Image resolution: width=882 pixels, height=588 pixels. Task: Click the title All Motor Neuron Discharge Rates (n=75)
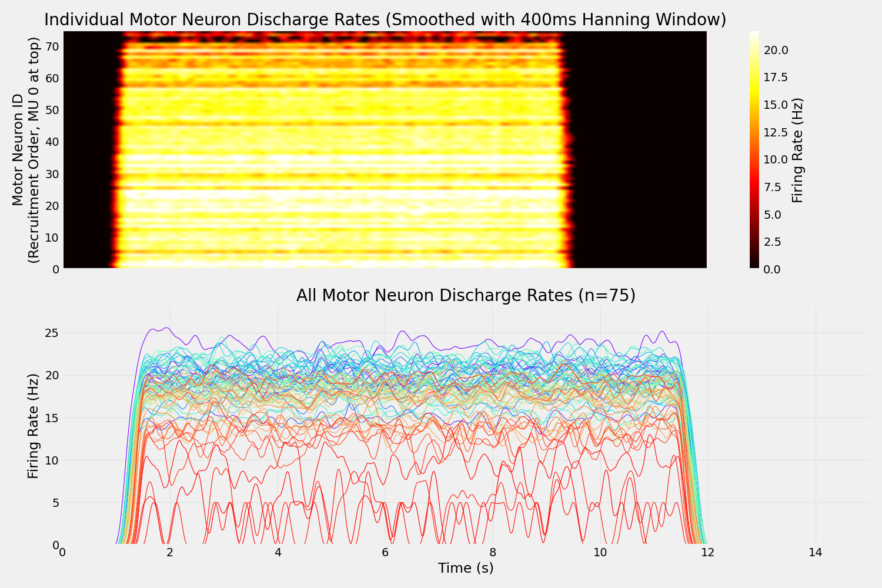467,295
